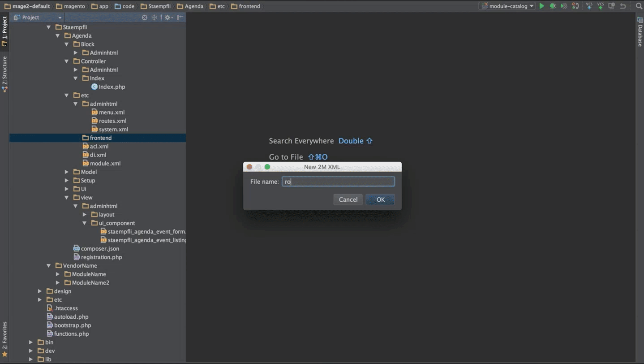Screen dimensions: 644x364
Task: Click the VCS commit changes icon
Action: point(601,6)
